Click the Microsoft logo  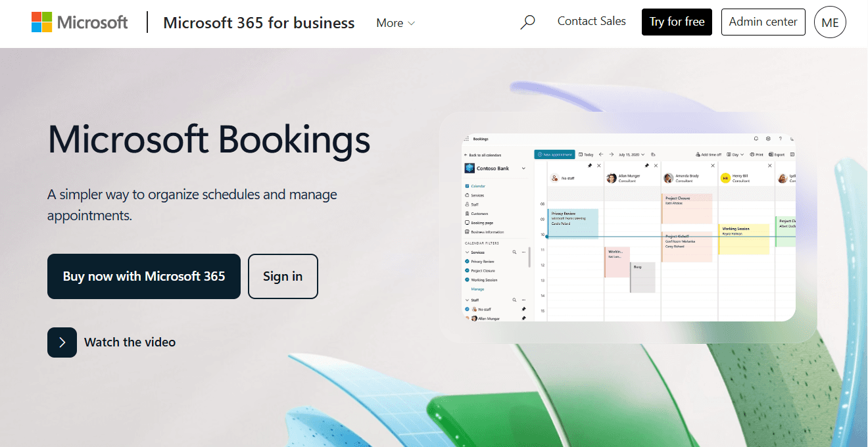click(x=80, y=22)
